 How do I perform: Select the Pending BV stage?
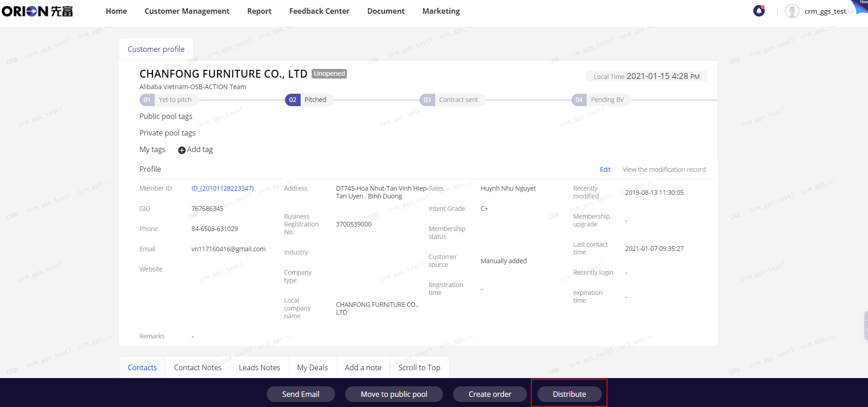tap(601, 100)
